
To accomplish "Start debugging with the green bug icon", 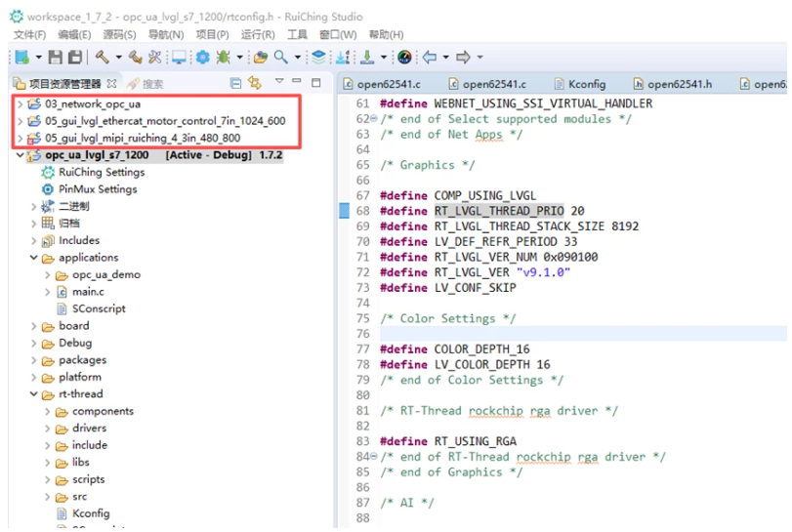I will click(x=224, y=58).
